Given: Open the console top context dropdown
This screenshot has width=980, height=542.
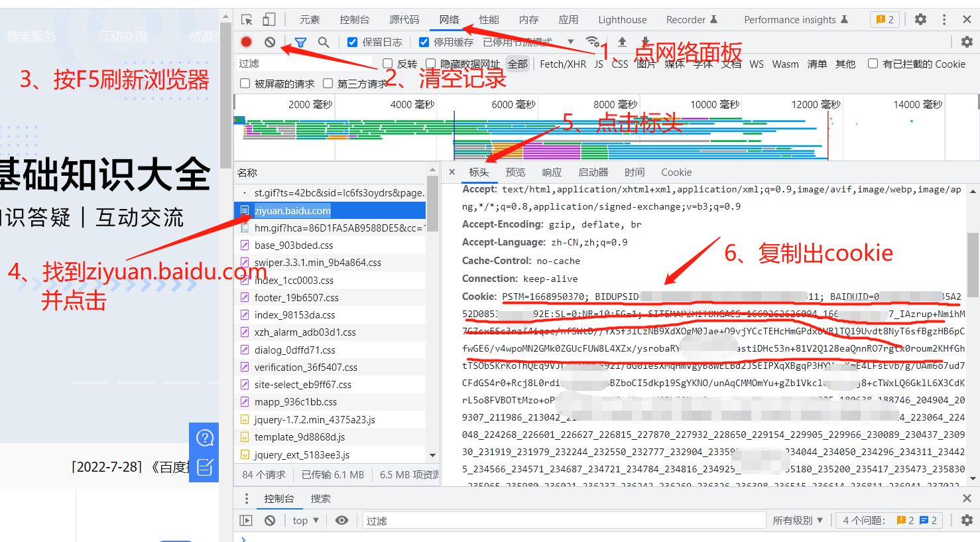Looking at the screenshot, I should click(306, 521).
